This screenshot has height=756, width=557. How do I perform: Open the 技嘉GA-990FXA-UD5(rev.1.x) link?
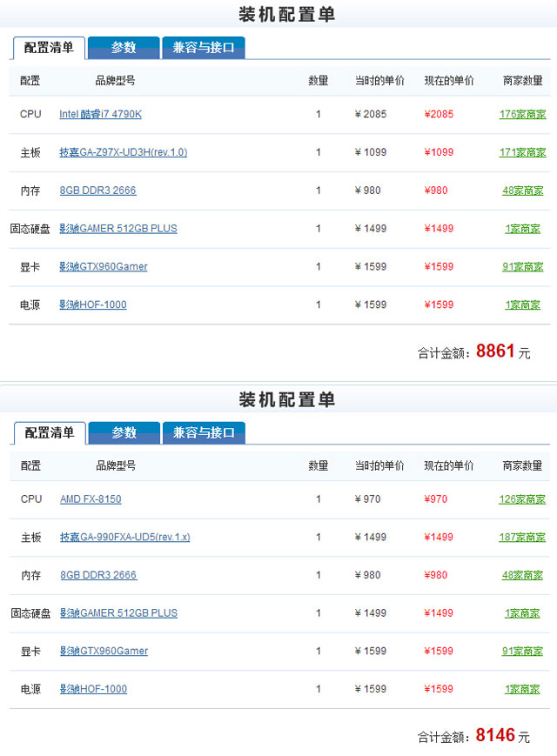(x=125, y=537)
